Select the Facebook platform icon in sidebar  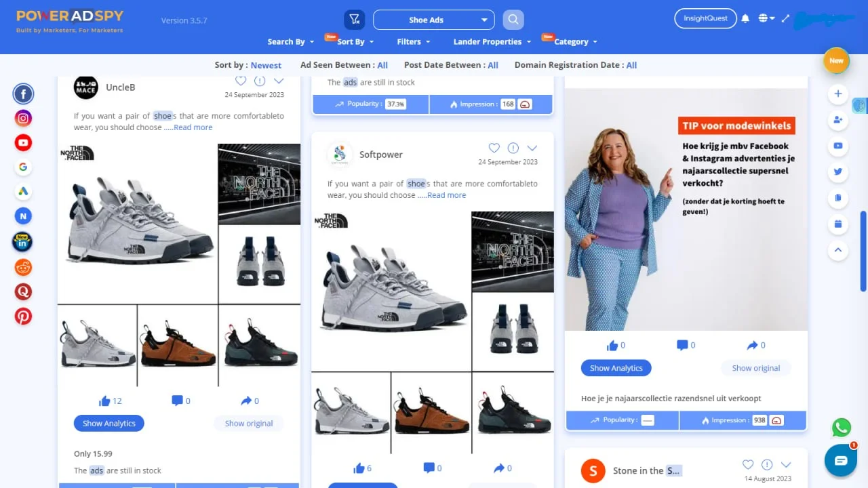point(24,94)
